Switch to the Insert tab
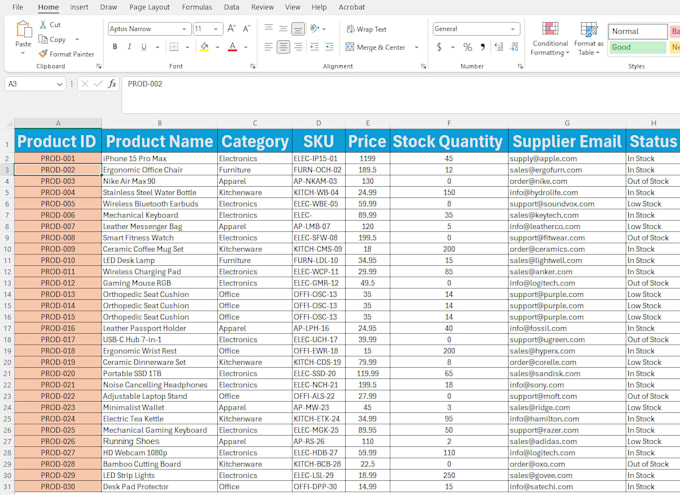This screenshot has height=495, width=680. coord(79,7)
